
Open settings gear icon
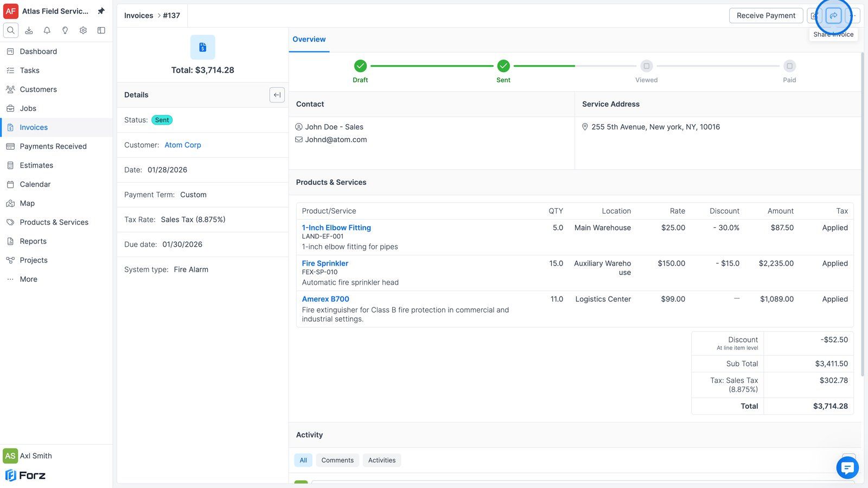83,30
